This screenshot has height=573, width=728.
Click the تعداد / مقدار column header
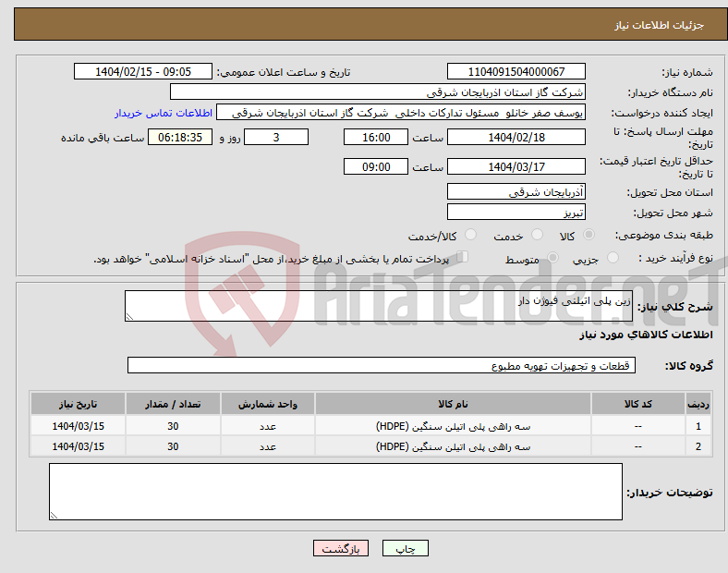click(173, 404)
